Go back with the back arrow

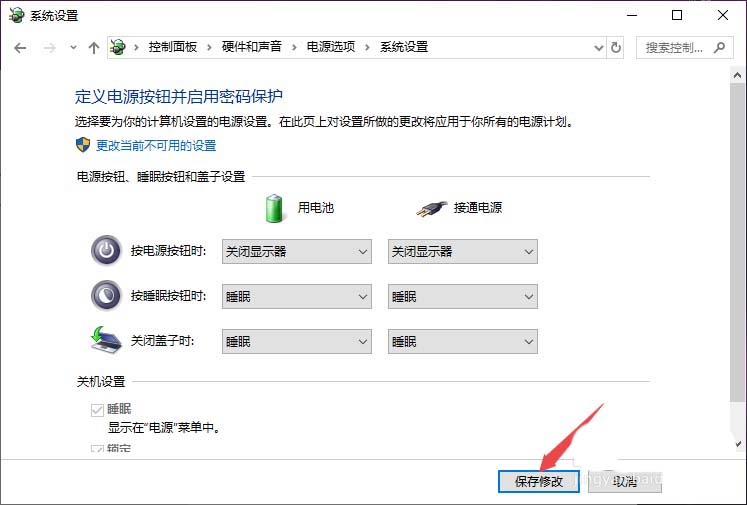coord(20,48)
